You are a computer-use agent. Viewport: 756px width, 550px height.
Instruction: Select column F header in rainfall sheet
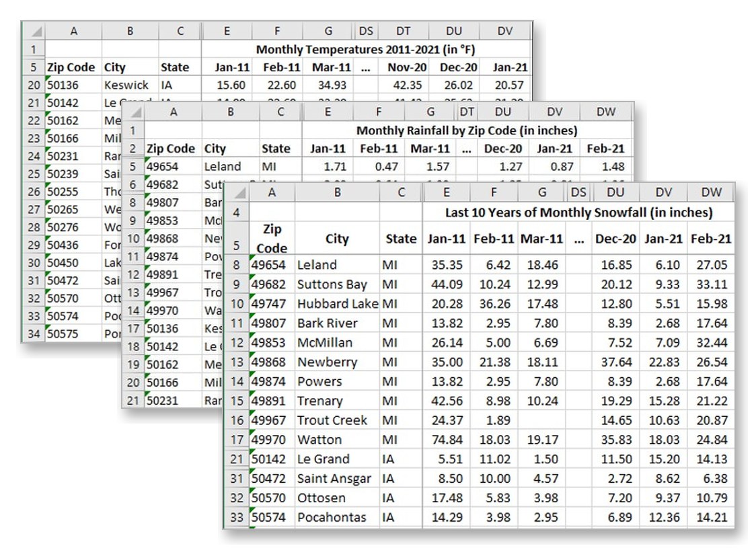379,112
